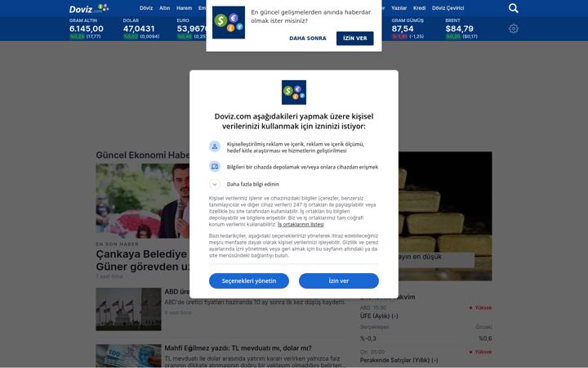Open the gold bars article image
This screenshot has height=368, width=588.
(445, 216)
